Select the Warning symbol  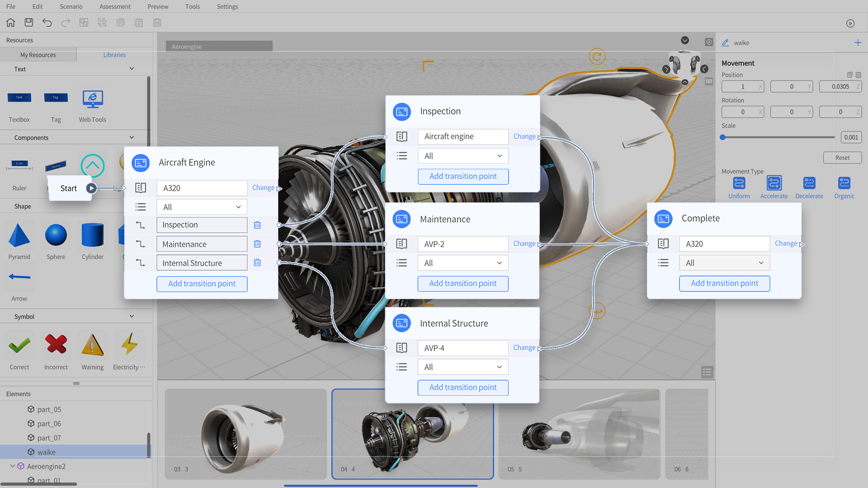point(92,346)
